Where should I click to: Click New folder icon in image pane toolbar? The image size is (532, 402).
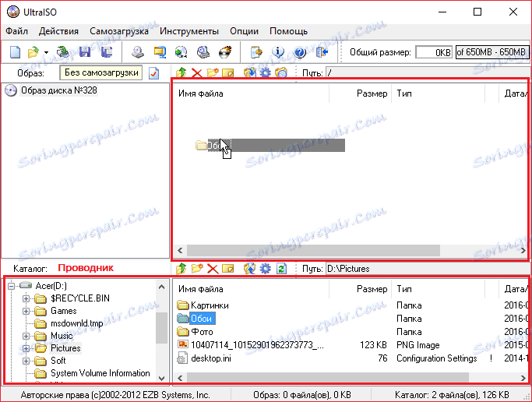213,72
